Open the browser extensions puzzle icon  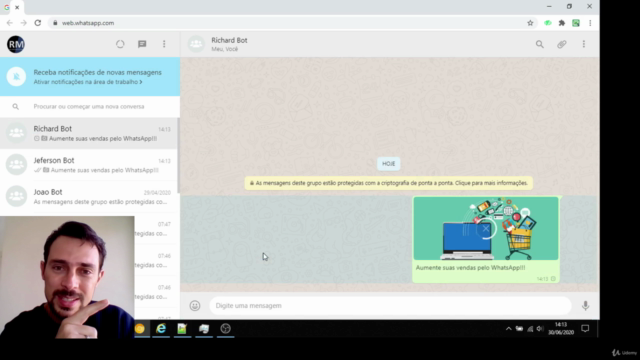[562, 23]
